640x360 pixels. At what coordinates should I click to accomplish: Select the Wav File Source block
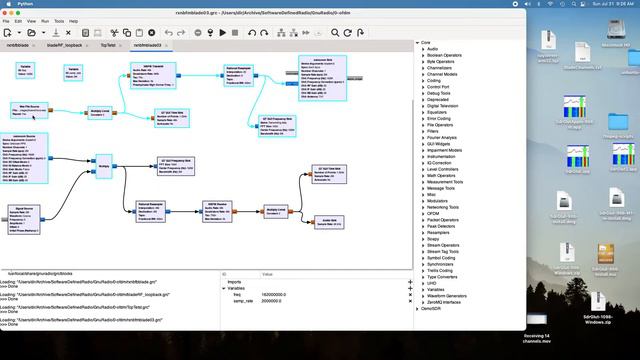[x=29, y=110]
